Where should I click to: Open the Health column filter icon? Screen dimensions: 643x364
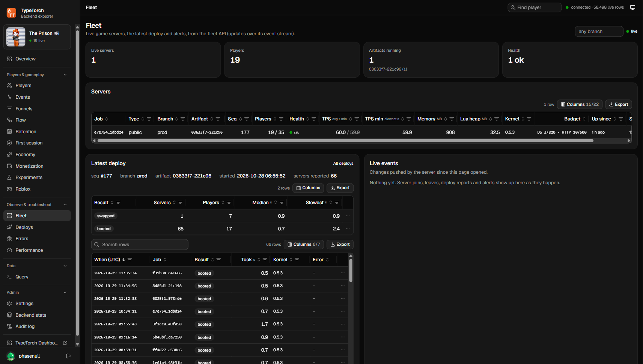tap(314, 119)
